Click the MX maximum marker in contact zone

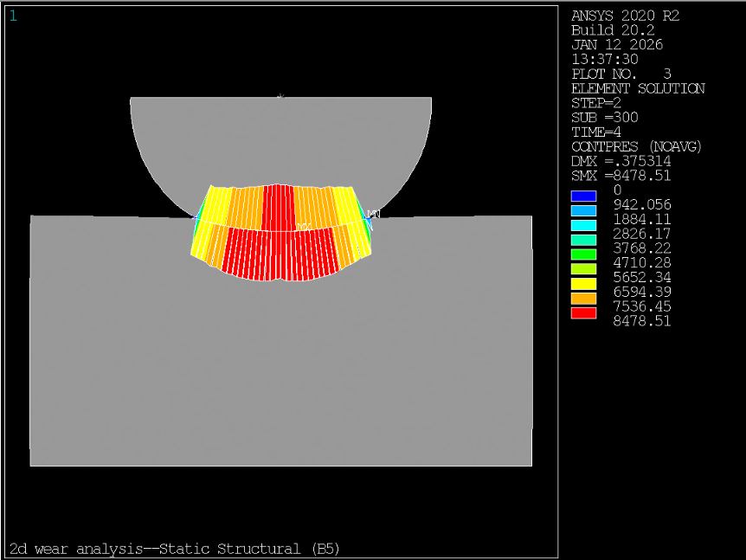[304, 227]
